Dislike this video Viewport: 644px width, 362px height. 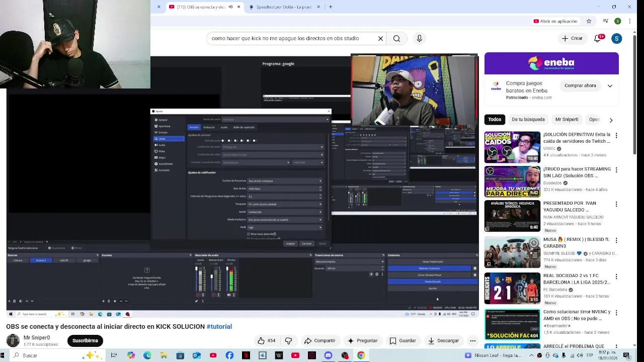(x=288, y=340)
